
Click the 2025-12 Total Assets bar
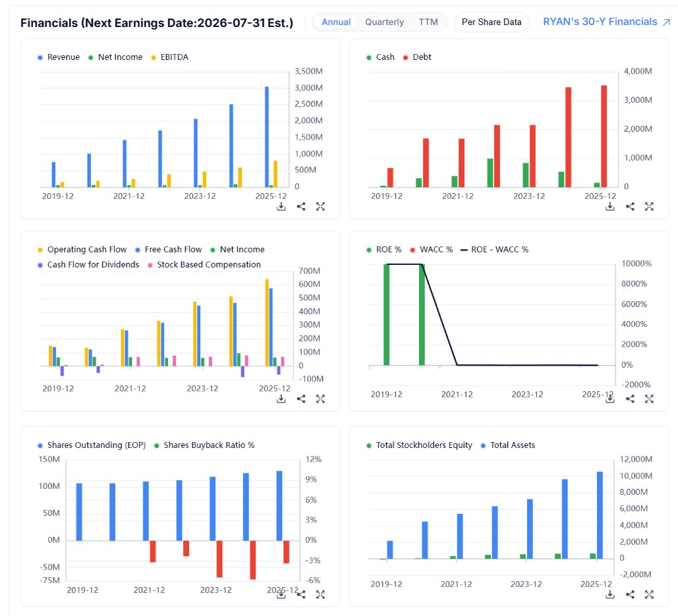tap(600, 515)
